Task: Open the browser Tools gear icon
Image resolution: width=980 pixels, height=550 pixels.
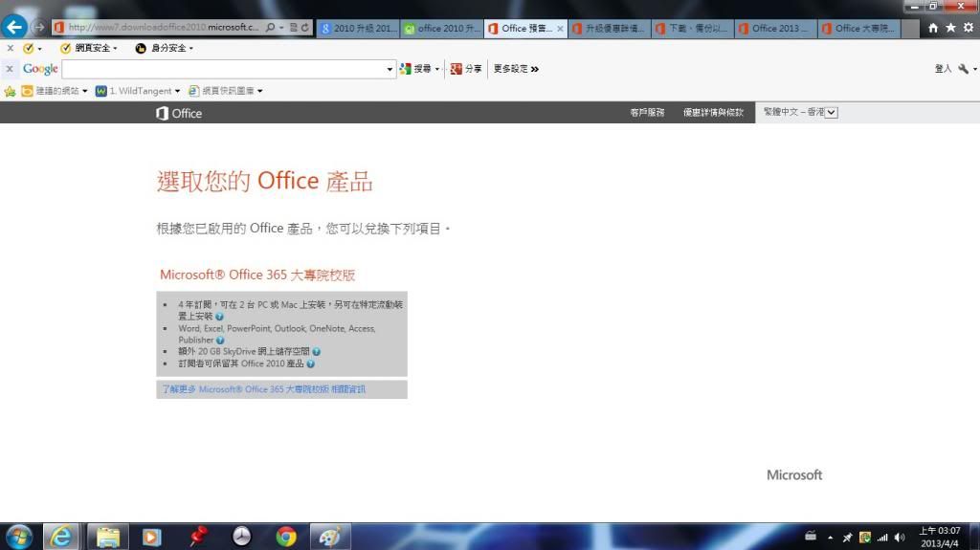Action: [969, 28]
